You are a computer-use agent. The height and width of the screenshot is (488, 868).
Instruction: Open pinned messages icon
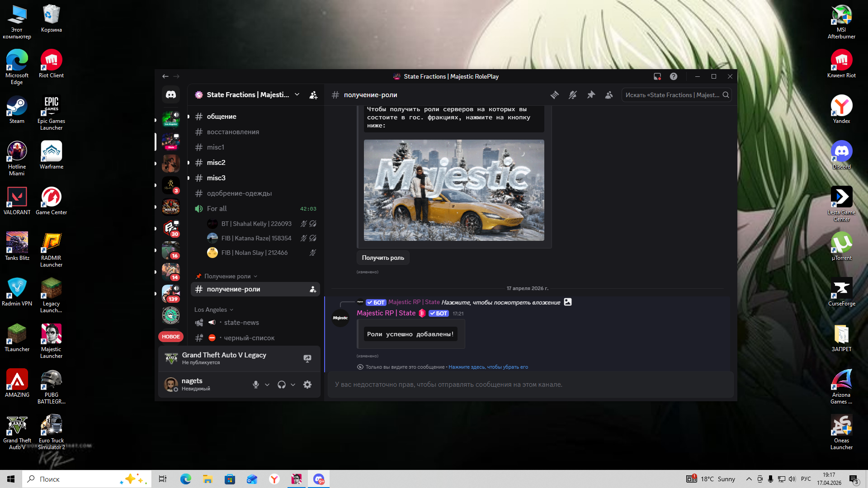[x=591, y=95]
